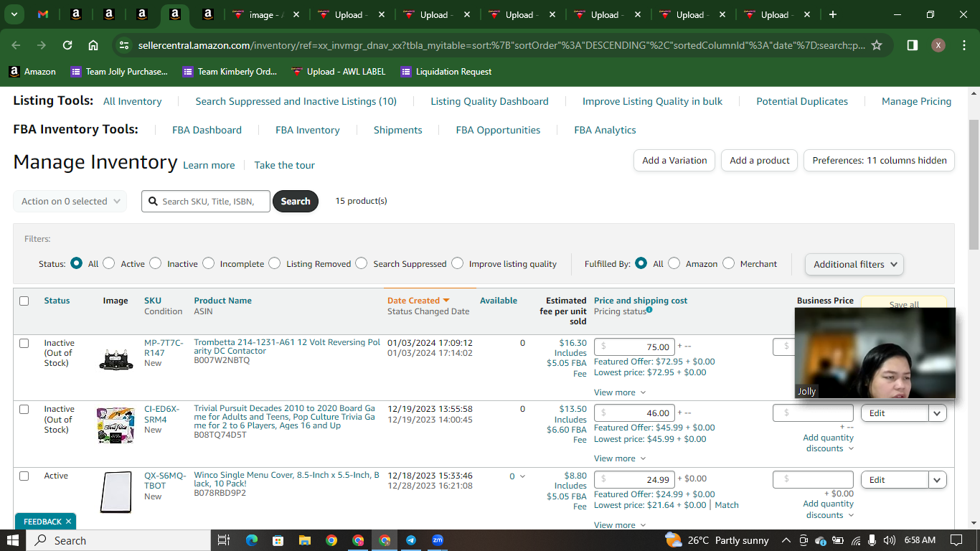Screen dimensions: 980x551
Task: Click the Trombetta contactor product image
Action: point(116,359)
